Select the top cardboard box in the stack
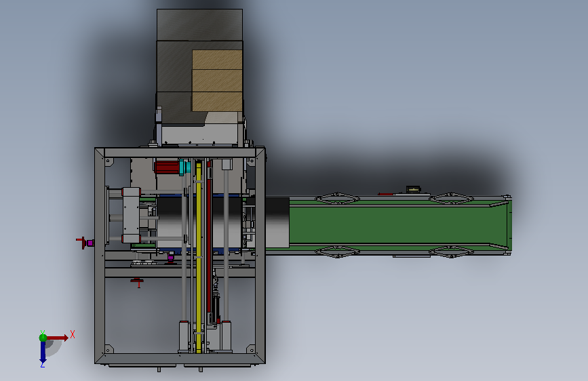The width and height of the screenshot is (588, 381). (217, 60)
